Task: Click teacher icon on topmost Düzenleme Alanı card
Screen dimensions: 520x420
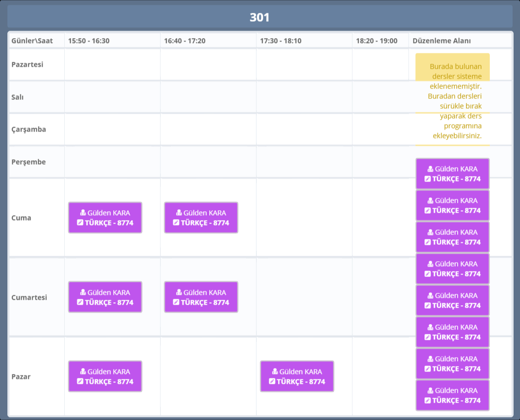Action: [430, 169]
